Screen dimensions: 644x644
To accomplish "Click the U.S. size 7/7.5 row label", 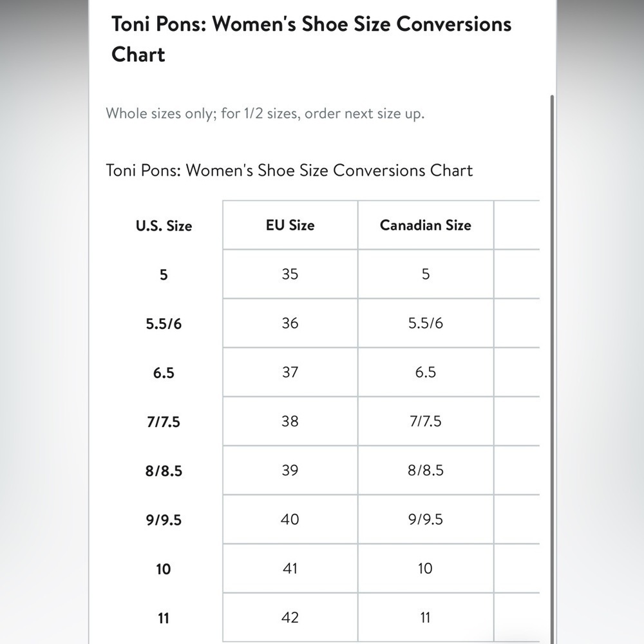I will point(164,422).
